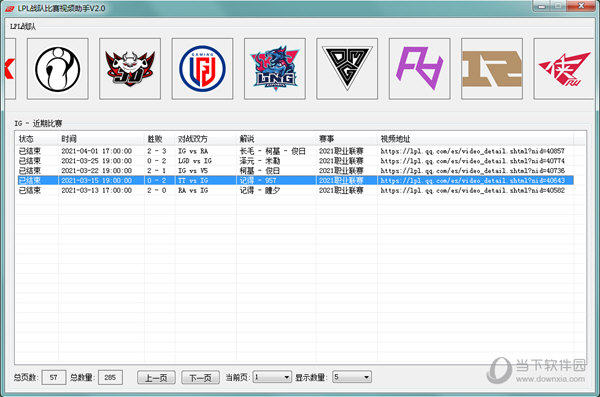
Task: Click the score cell 2 - 1
Action: click(157, 171)
